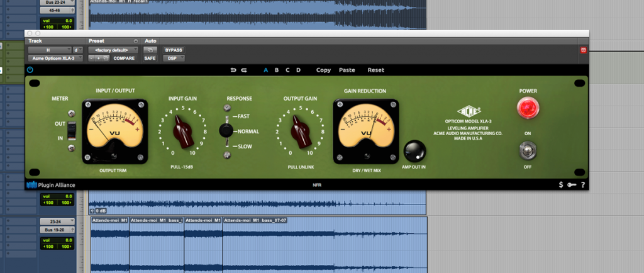Click the next preset plus button
Image resolution: width=644 pixels, height=273 pixels.
tap(99, 58)
